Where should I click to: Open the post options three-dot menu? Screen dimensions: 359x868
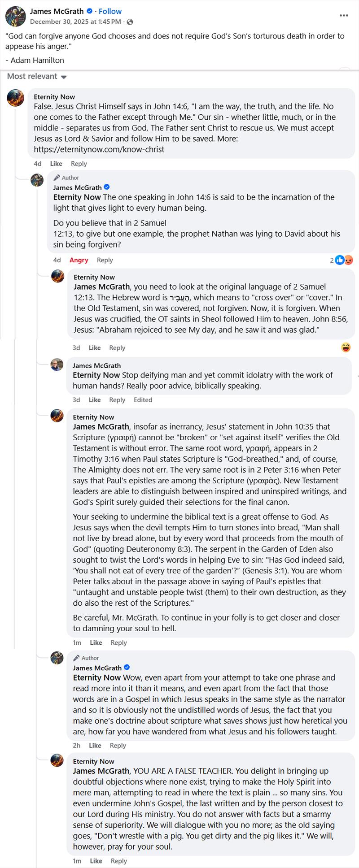coord(344,16)
